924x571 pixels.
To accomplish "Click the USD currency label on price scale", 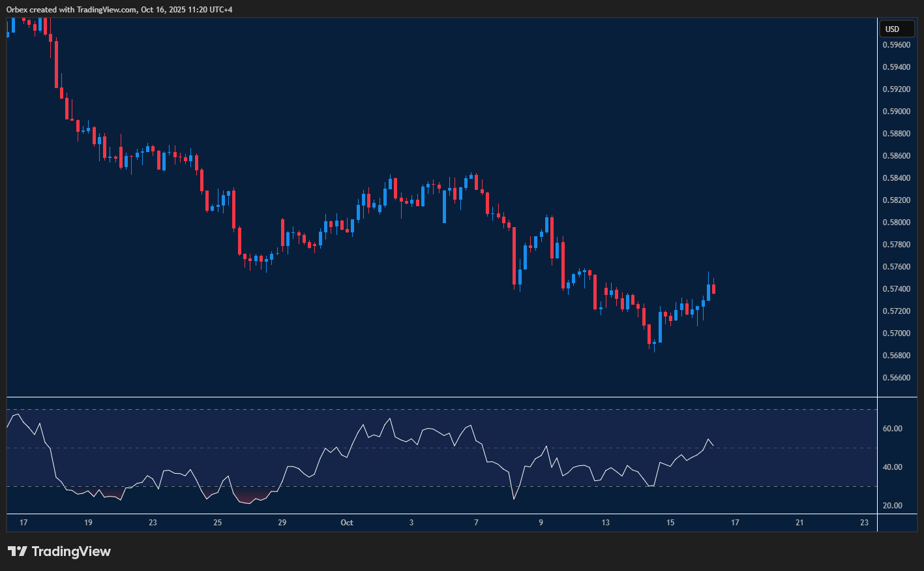I will pyautogui.click(x=897, y=29).
